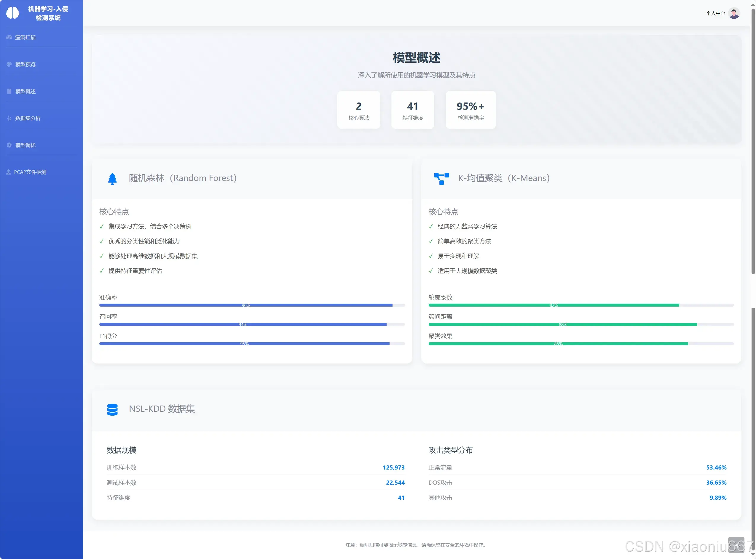
Task: Click the 轮廓系数 green progress bar
Action: coord(554,305)
